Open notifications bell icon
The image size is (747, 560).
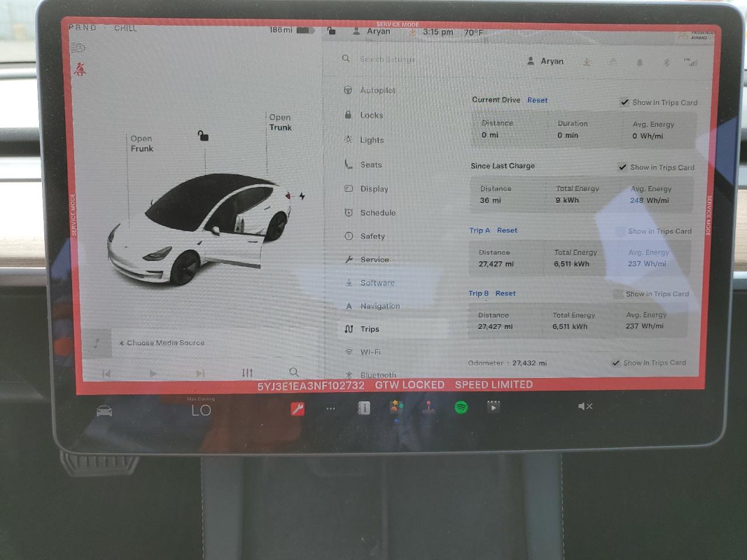pos(640,62)
